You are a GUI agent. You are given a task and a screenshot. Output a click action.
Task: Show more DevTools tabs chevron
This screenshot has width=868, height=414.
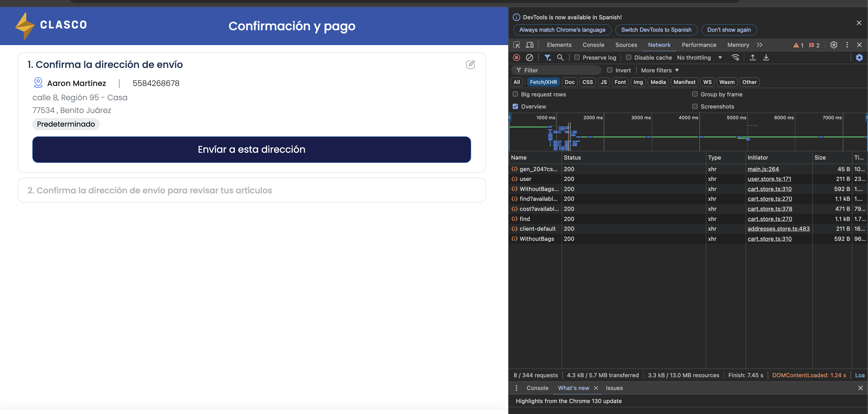coord(759,45)
